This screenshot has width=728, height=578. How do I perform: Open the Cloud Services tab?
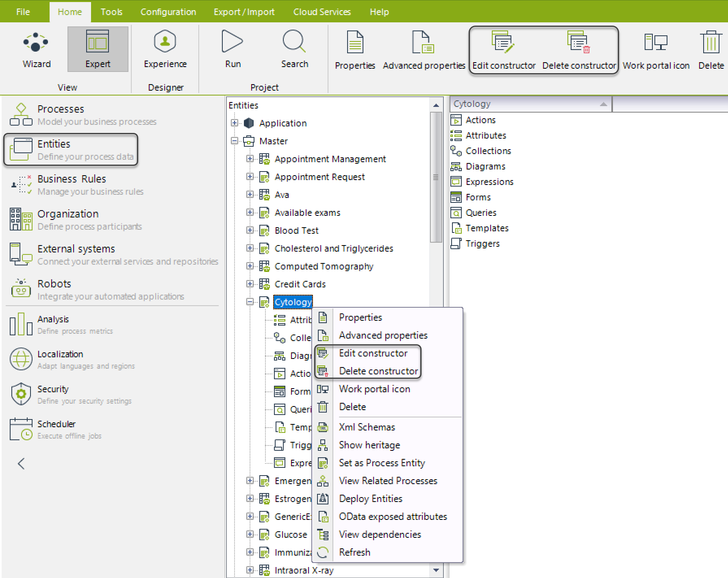322,12
